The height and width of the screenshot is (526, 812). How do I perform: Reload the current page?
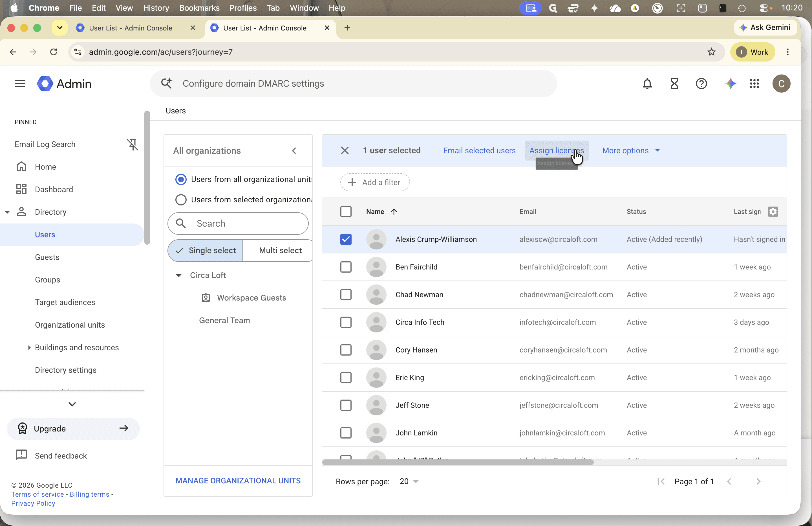pos(54,52)
